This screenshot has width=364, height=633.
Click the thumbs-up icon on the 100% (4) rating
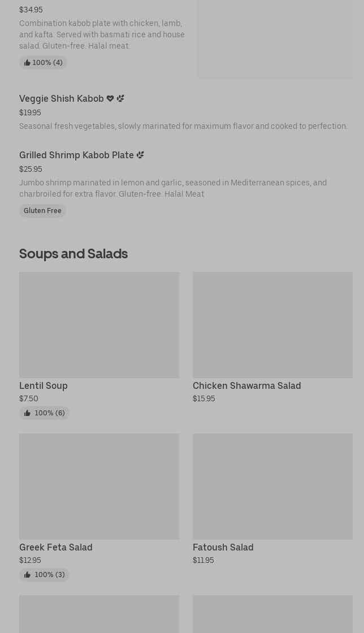click(x=27, y=63)
